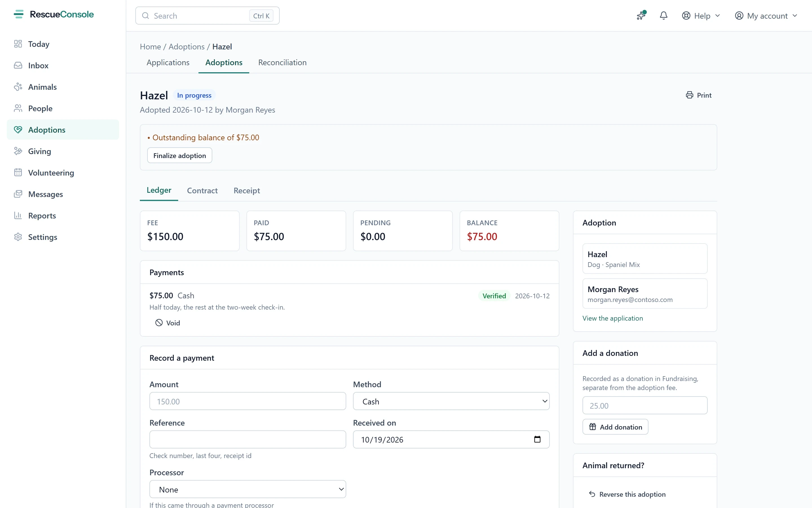This screenshot has height=508, width=812.
Task: Go to Adoptions in the breadcrumb
Action: [186, 47]
